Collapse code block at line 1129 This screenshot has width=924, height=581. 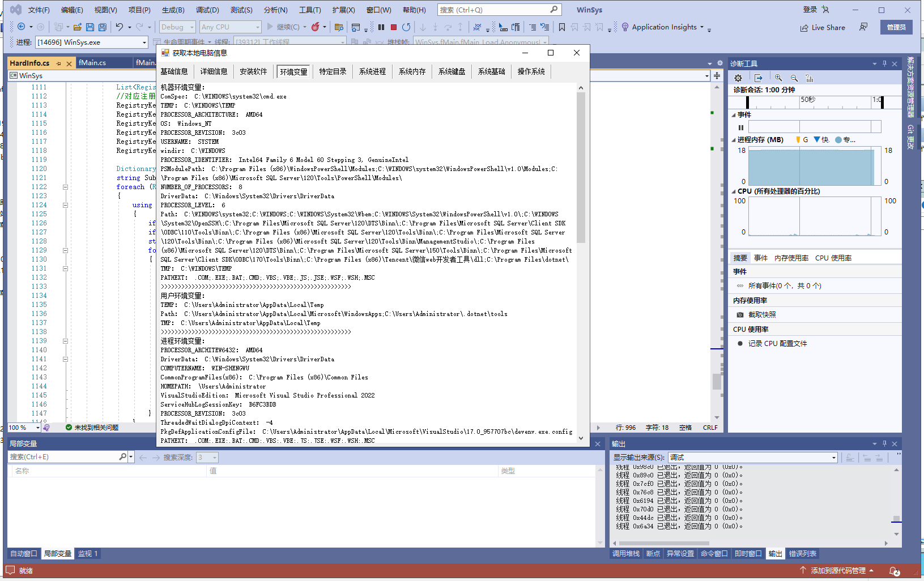pos(65,250)
